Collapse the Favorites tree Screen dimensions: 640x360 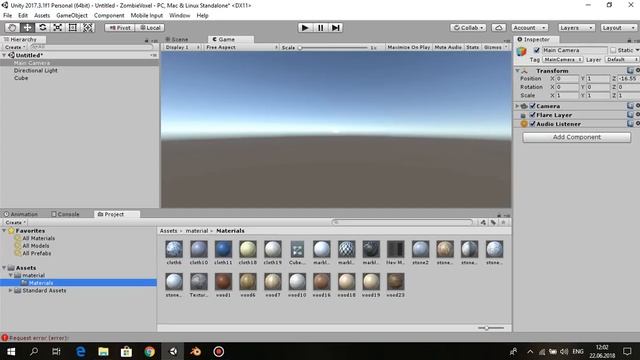pyautogui.click(x=4, y=231)
